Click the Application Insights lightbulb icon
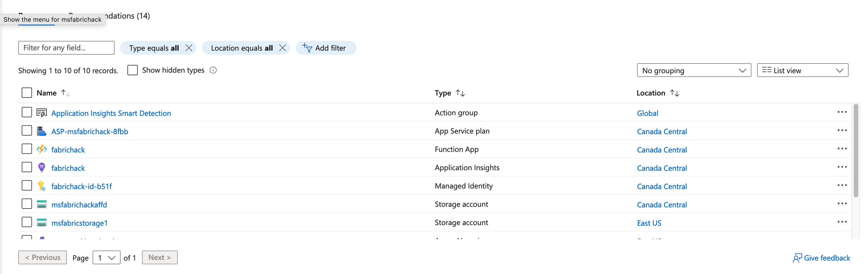The width and height of the screenshot is (868, 274). tap(41, 167)
